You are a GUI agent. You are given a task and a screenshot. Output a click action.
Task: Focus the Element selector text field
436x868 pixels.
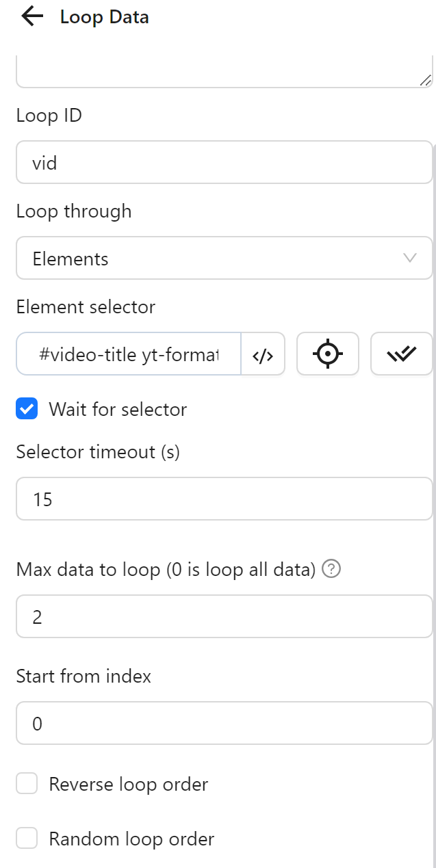pos(127,354)
